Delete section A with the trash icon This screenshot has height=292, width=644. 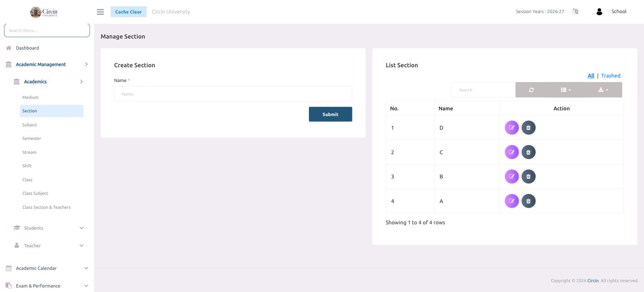[x=529, y=201]
